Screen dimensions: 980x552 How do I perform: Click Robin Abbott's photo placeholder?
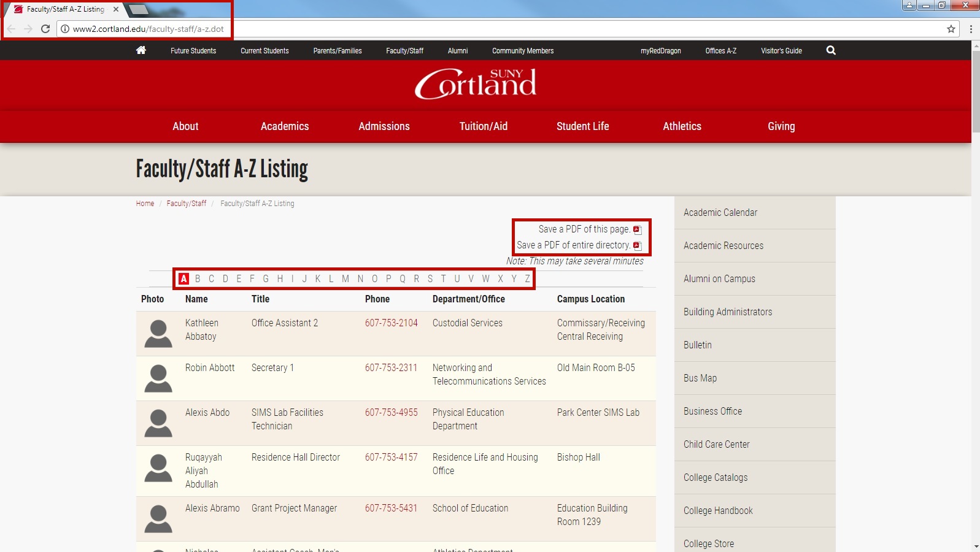tap(158, 378)
